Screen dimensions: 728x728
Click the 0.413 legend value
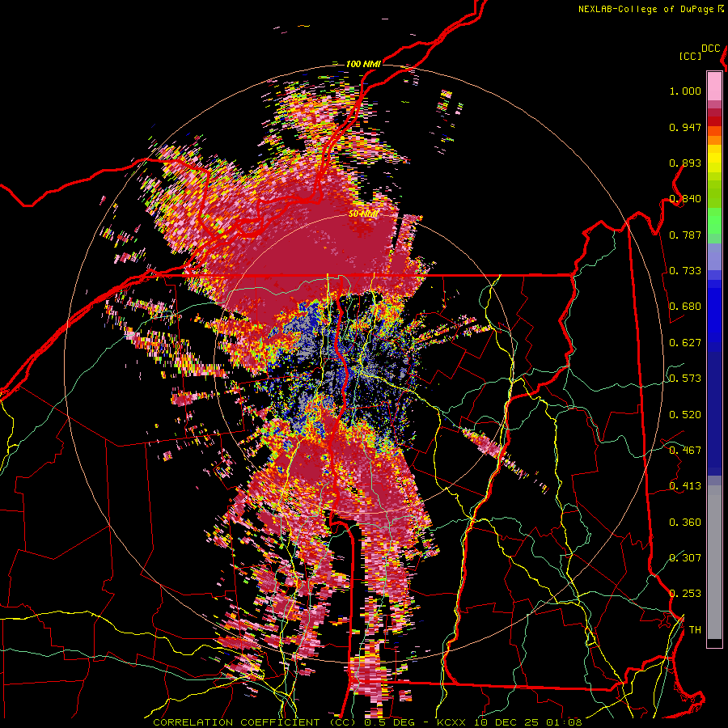(685, 486)
